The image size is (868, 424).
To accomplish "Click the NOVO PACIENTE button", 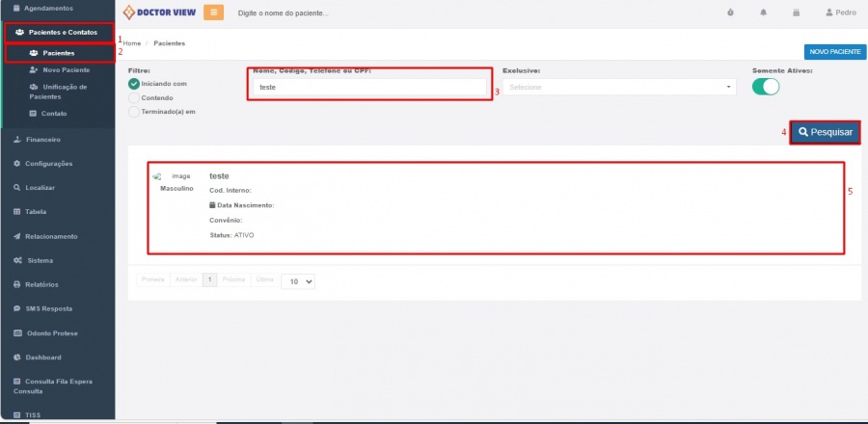I will [x=834, y=52].
